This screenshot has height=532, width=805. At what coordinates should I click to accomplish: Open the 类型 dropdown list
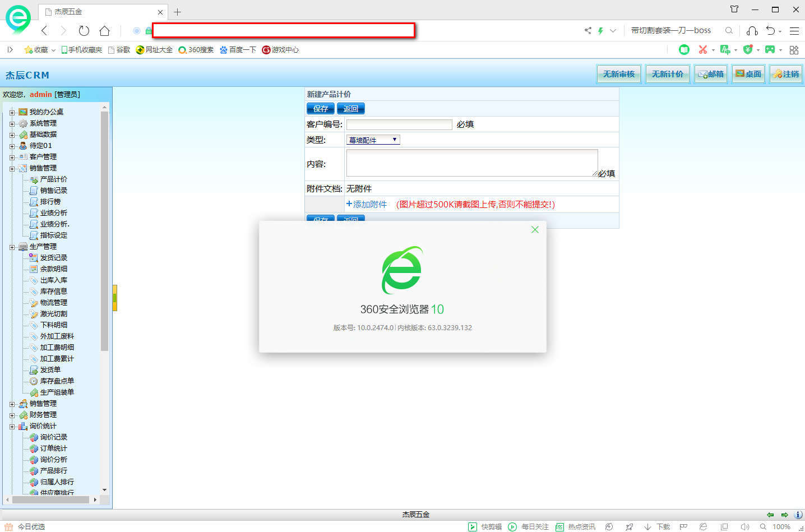tap(373, 140)
